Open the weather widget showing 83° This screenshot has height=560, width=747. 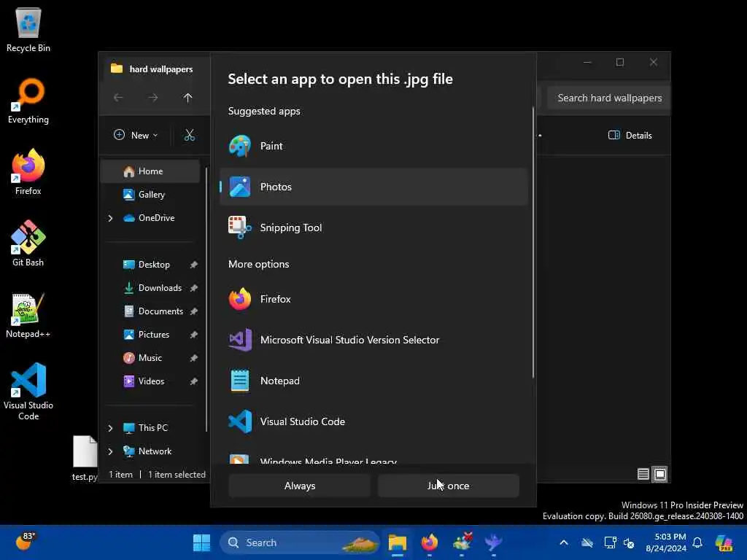(x=26, y=542)
